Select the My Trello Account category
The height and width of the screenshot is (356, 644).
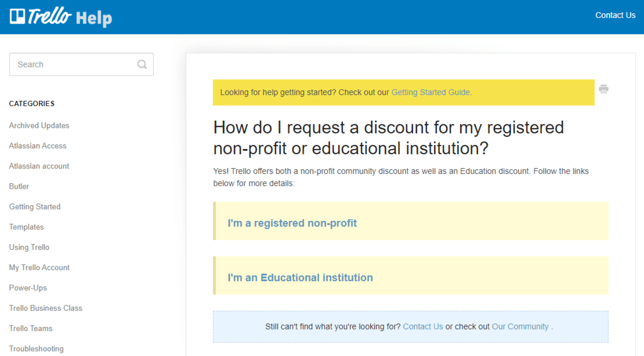(x=39, y=267)
